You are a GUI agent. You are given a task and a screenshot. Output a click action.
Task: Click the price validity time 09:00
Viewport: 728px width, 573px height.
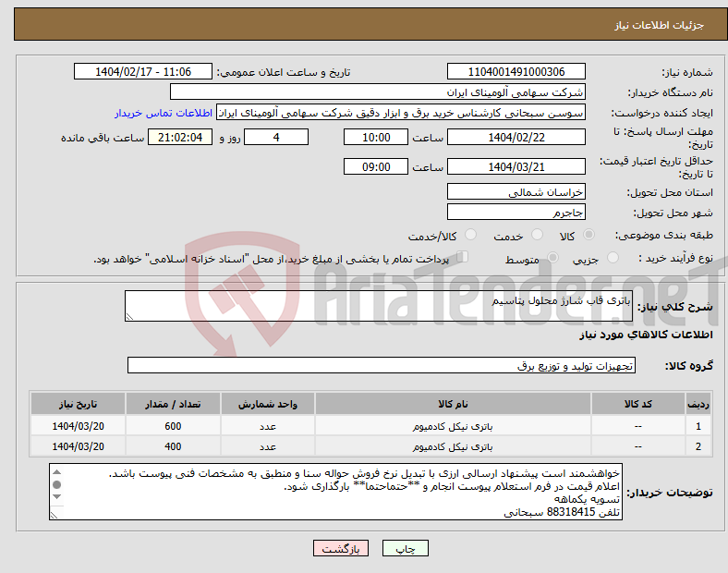click(376, 166)
